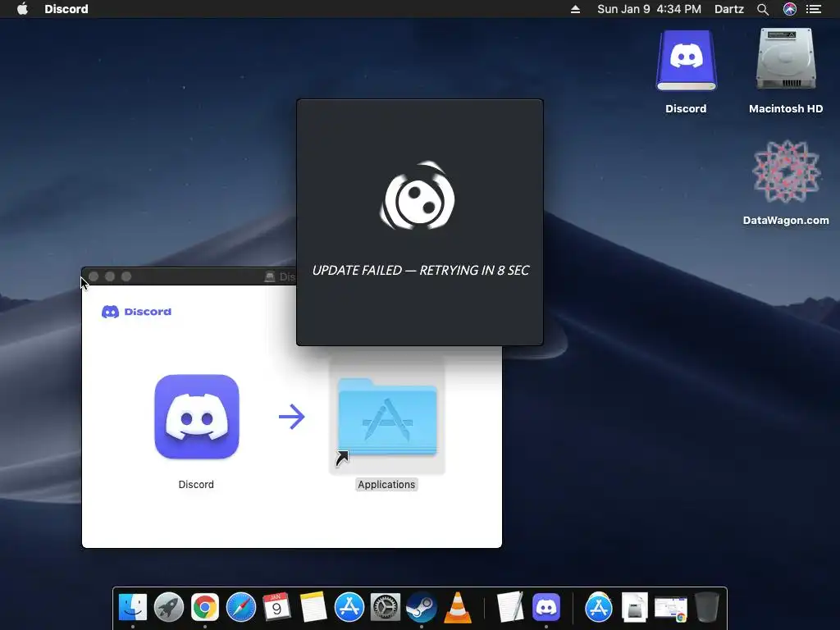Open the Applications stack in Dock
This screenshot has width=840, height=630.
pyautogui.click(x=598, y=608)
